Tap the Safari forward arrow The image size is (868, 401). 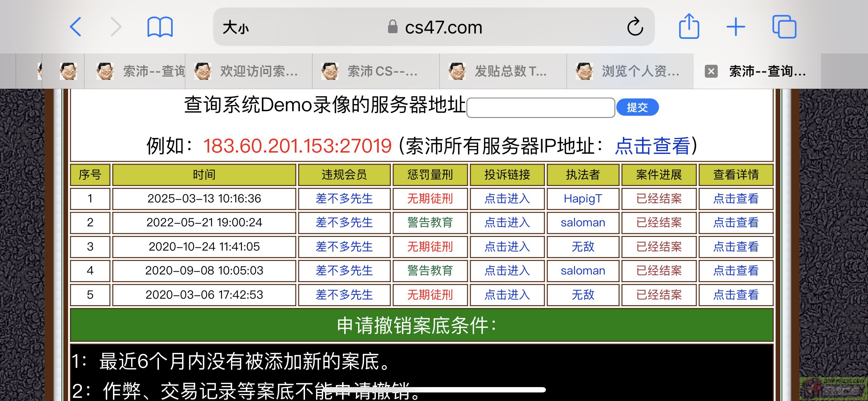pyautogui.click(x=116, y=27)
